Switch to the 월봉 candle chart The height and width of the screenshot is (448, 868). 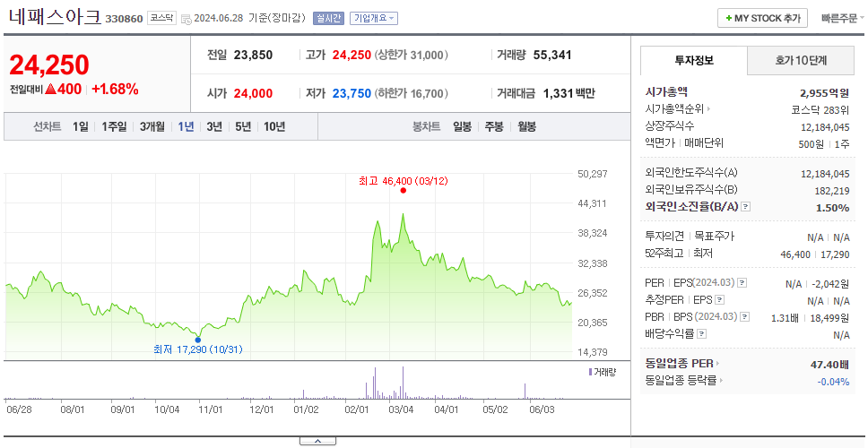[x=527, y=126]
